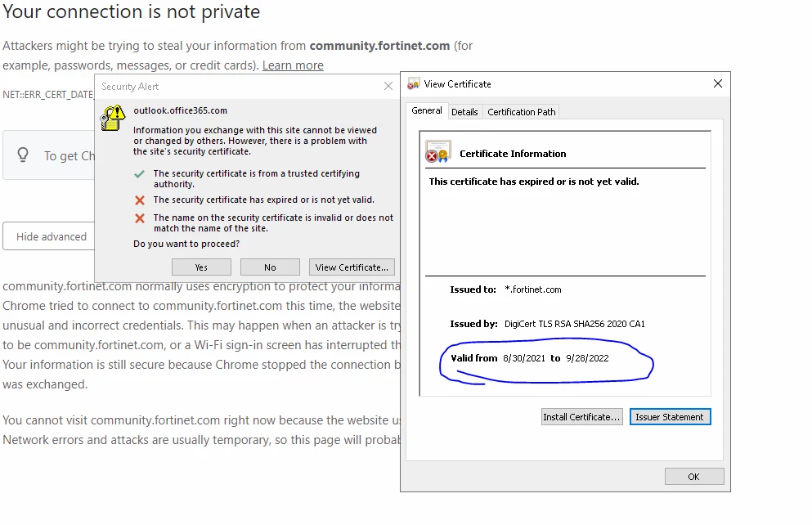Close the View Certificate window
Screen dimensions: 812x525
718,83
